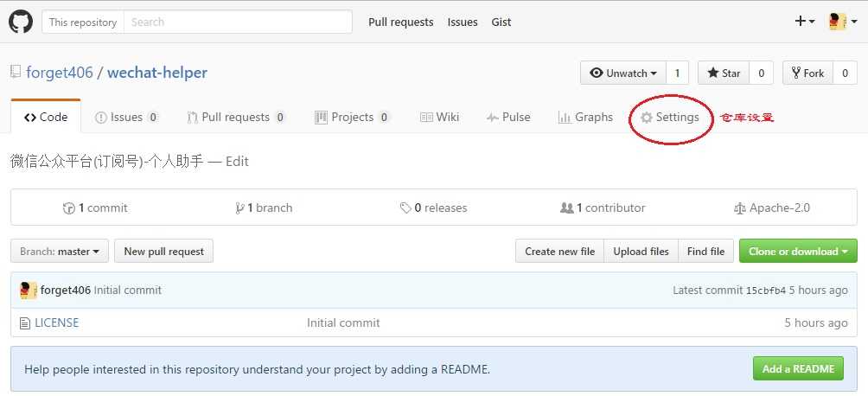Switch to the Graphs tab
Viewport: 868px width, 396px height.
[x=585, y=118]
